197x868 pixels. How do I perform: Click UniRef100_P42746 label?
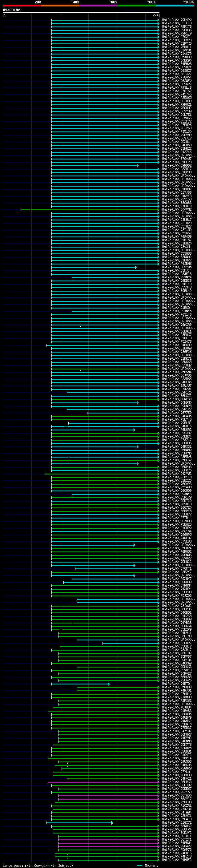pos(177,152)
